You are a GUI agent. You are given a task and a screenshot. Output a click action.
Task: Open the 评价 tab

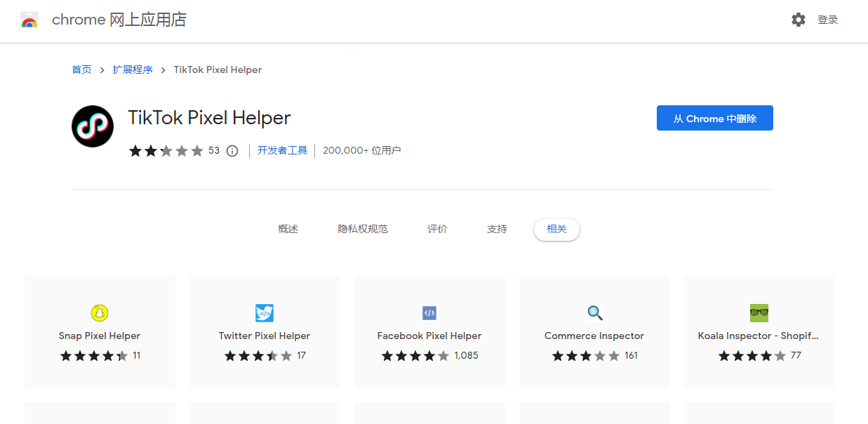(437, 230)
